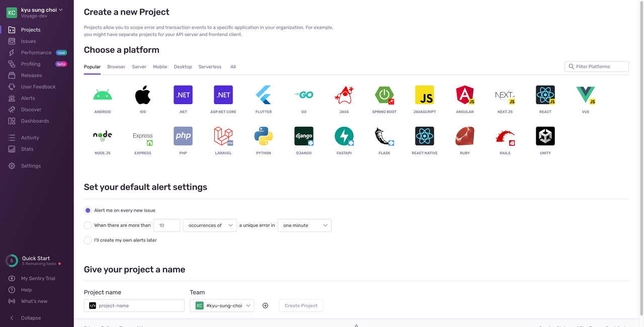
Task: Select the FastAPI platform
Action: point(344,136)
